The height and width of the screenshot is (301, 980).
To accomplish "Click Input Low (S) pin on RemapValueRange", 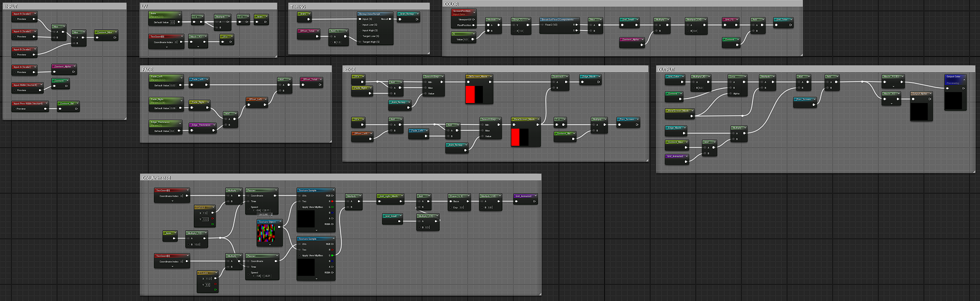I will (360, 25).
